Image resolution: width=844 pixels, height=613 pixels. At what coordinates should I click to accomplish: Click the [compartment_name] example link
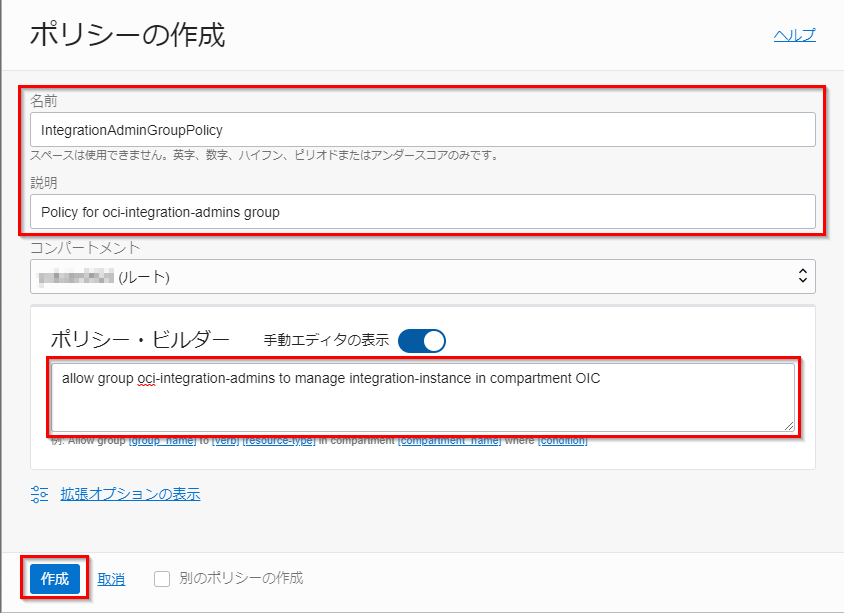click(x=448, y=441)
